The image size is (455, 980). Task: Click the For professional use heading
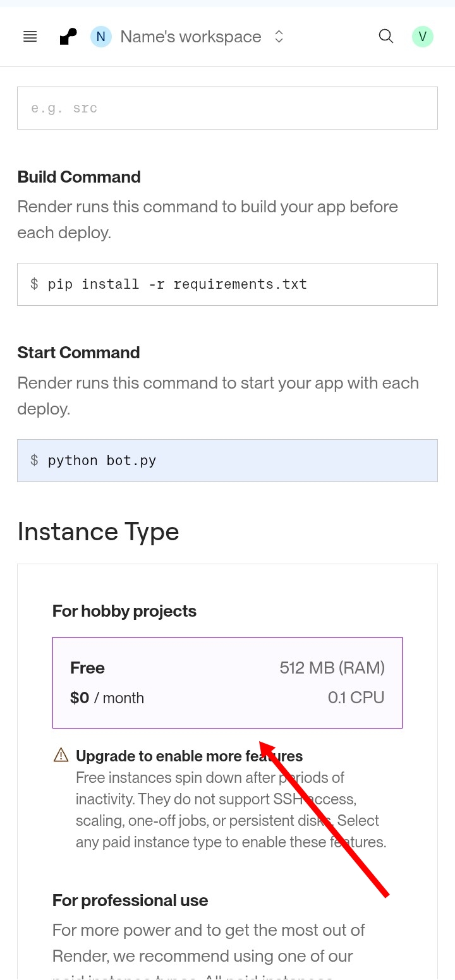pos(130,900)
